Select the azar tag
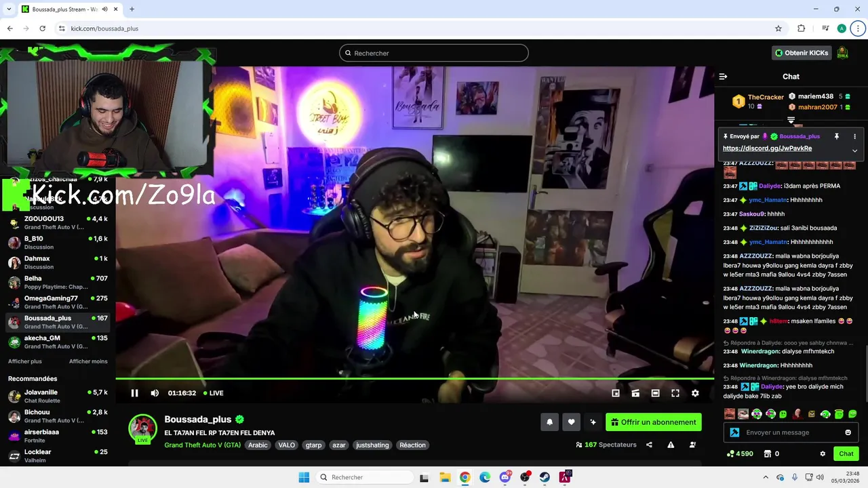This screenshot has height=488, width=868. click(x=339, y=445)
